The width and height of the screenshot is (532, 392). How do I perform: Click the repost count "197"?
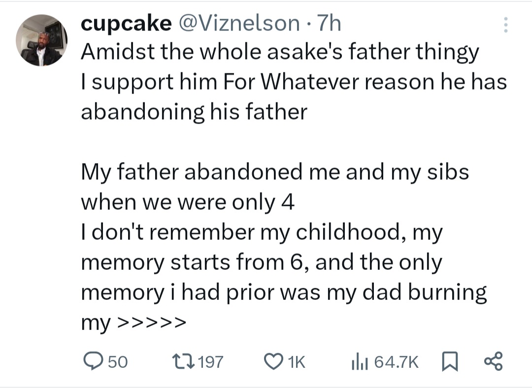(x=212, y=363)
